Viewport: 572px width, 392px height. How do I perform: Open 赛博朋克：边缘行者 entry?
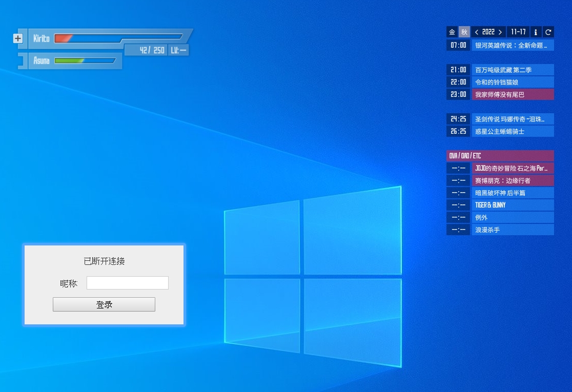click(513, 180)
